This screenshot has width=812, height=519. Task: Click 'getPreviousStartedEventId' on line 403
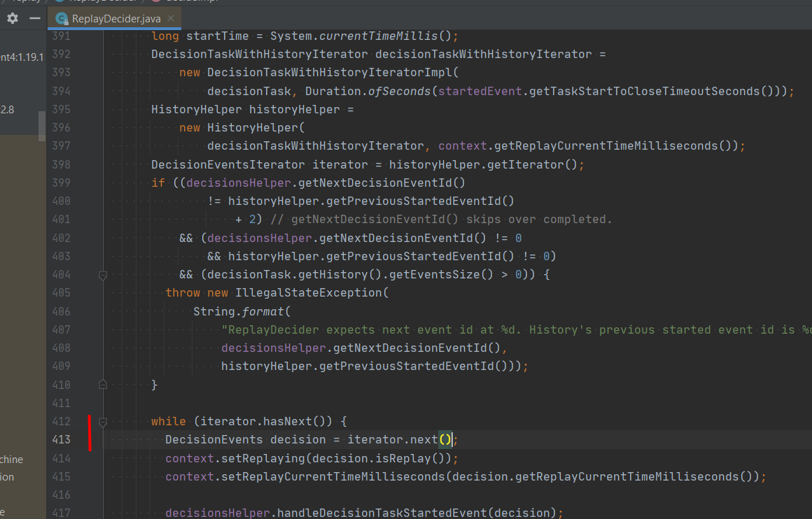pos(413,256)
